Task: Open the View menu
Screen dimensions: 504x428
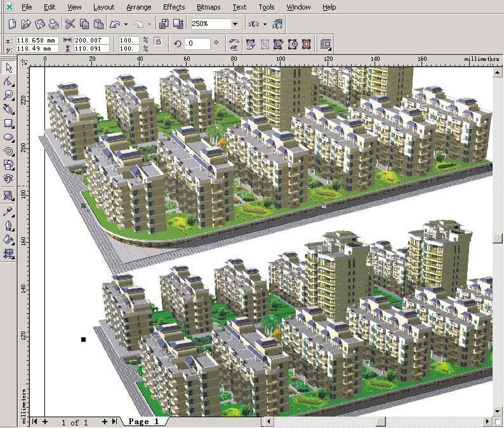Action: click(x=74, y=7)
